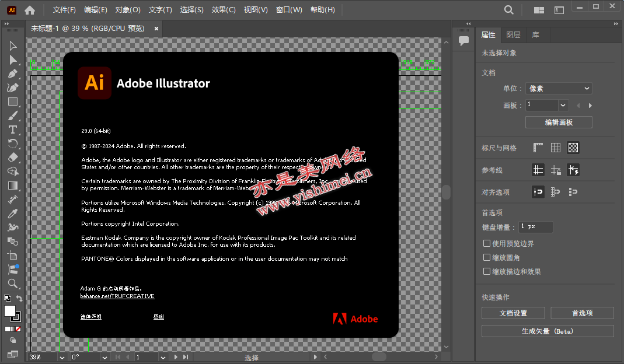Image resolution: width=624 pixels, height=364 pixels.
Task: Switch to the 库 tab
Action: pos(536,35)
